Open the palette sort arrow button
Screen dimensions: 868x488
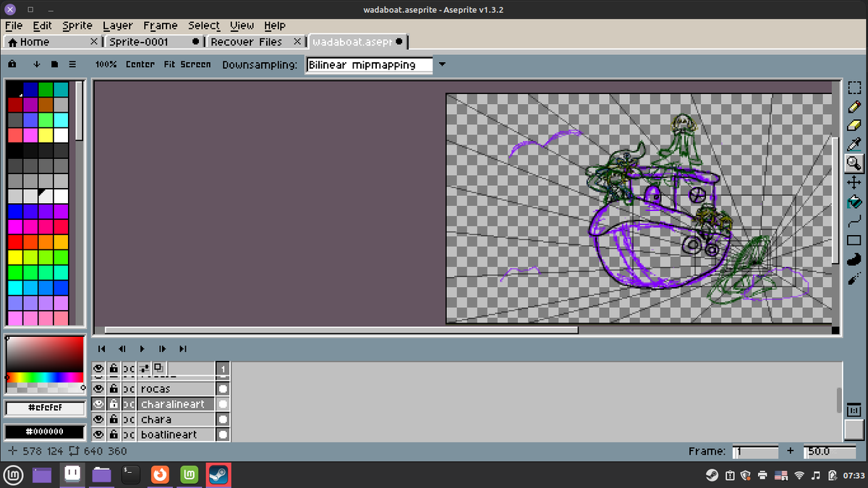pyautogui.click(x=36, y=64)
